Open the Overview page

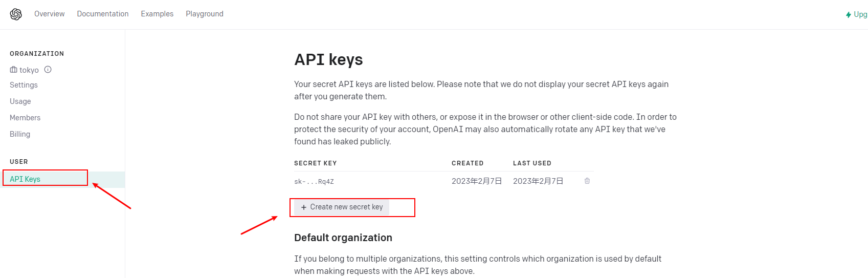tap(50, 14)
